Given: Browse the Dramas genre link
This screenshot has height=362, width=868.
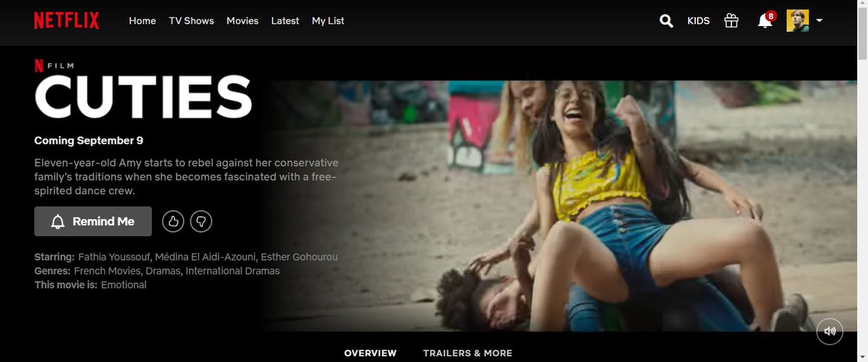Looking at the screenshot, I should click(x=163, y=271).
